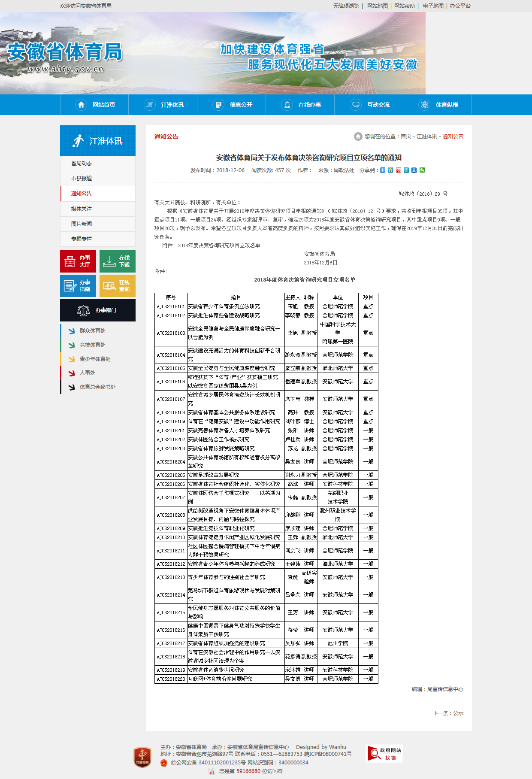Share via Renren icon
Viewport: 532px width, 779px height.
click(x=414, y=170)
